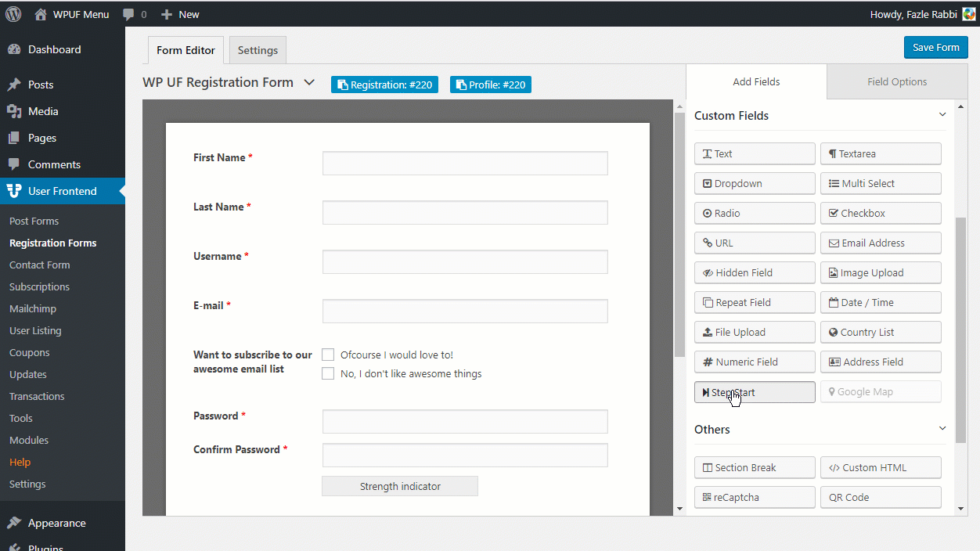Add the Country List field
Viewport: 980px width, 551px height.
(x=881, y=332)
